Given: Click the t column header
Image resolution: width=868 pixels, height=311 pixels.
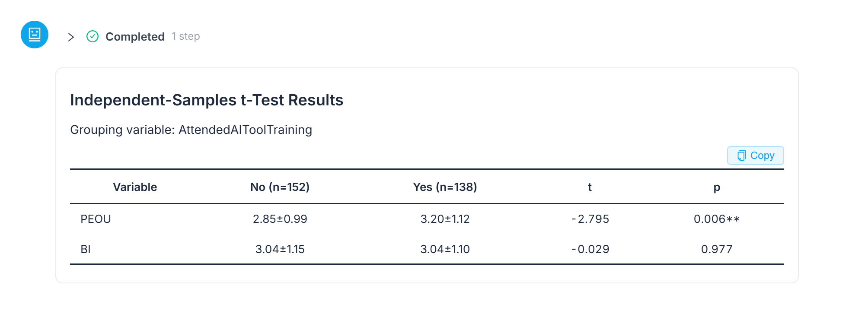Looking at the screenshot, I should (590, 187).
